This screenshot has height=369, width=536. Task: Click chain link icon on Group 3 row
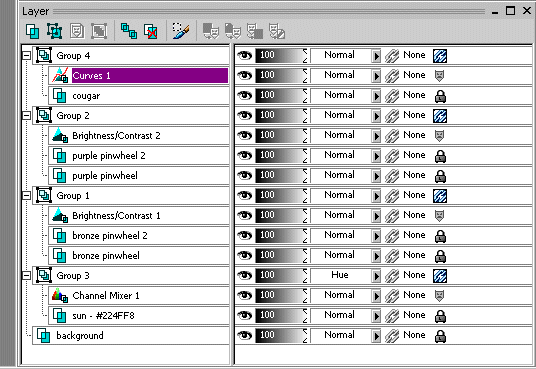392,276
